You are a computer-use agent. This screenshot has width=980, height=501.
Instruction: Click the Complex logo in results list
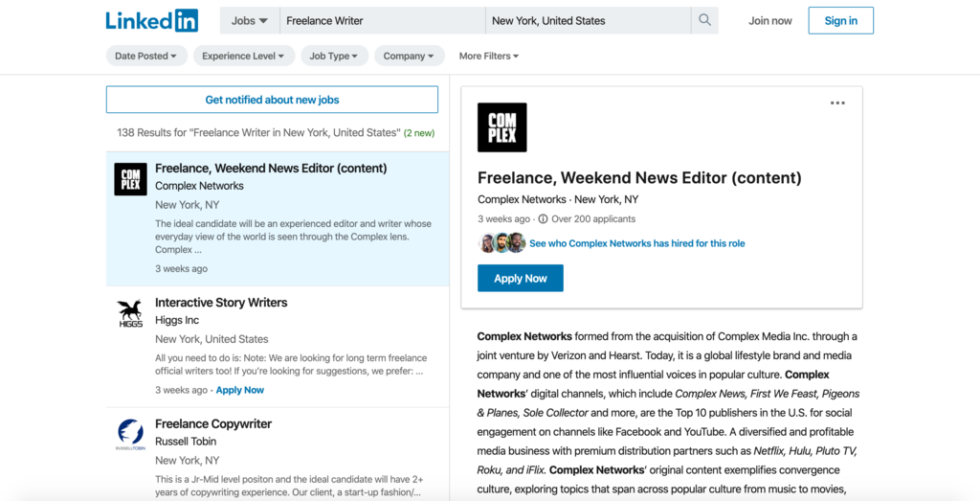tap(130, 179)
